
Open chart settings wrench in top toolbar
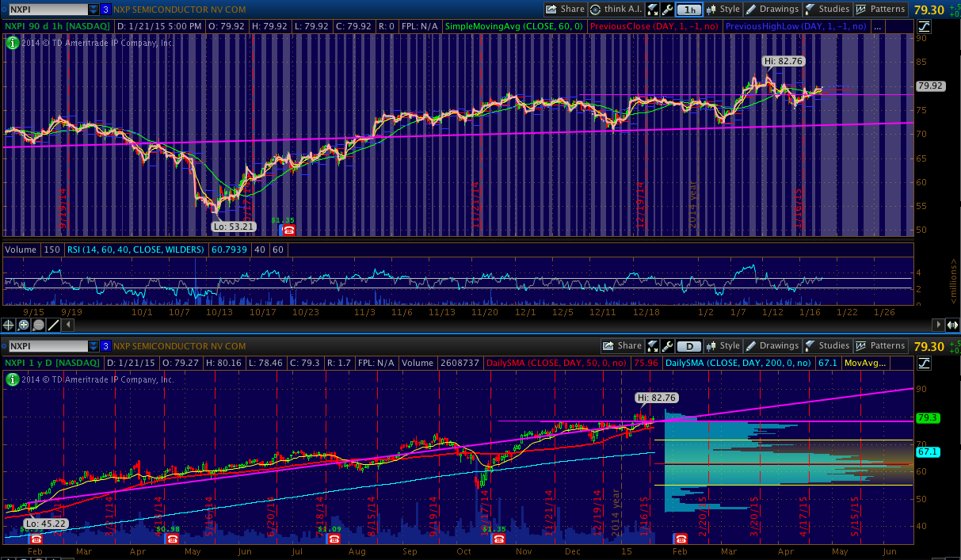click(668, 10)
